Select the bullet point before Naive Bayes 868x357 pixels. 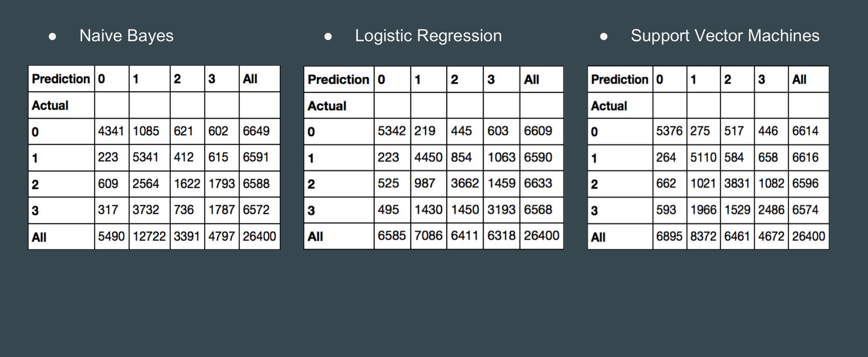[52, 36]
